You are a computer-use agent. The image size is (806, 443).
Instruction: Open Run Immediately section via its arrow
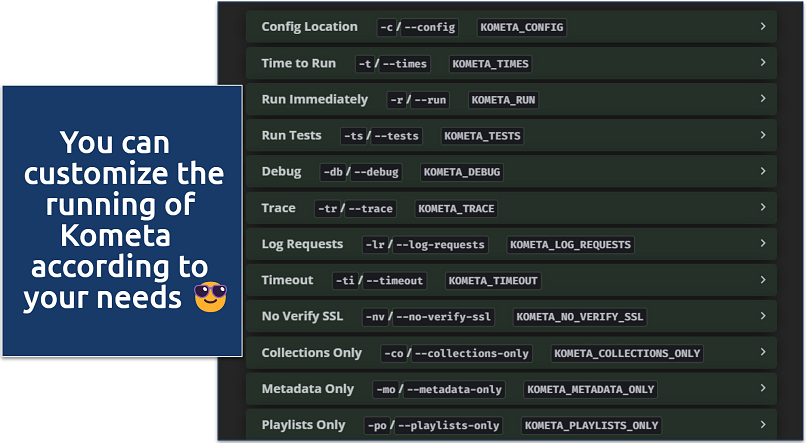(x=763, y=99)
